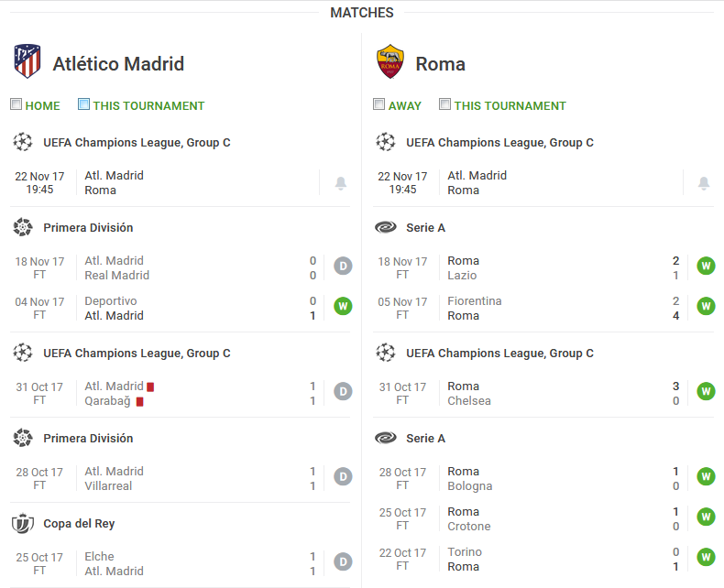Tick the AWAY checkbox under Roma

tap(379, 104)
